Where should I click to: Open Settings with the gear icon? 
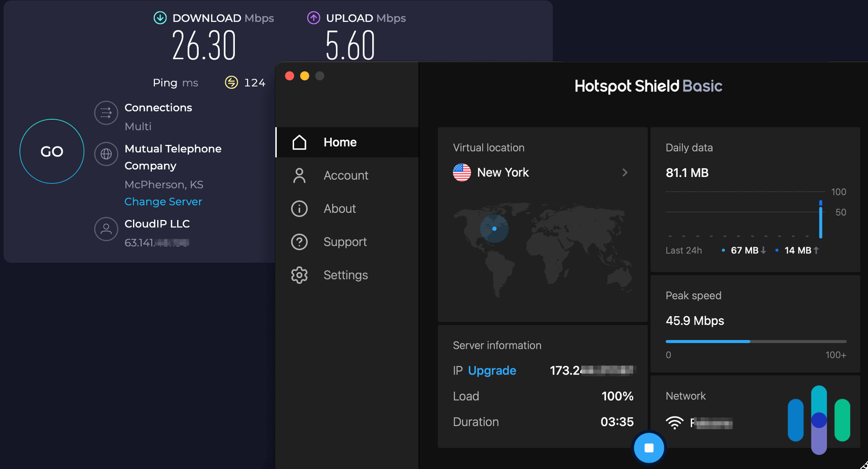pyautogui.click(x=299, y=275)
